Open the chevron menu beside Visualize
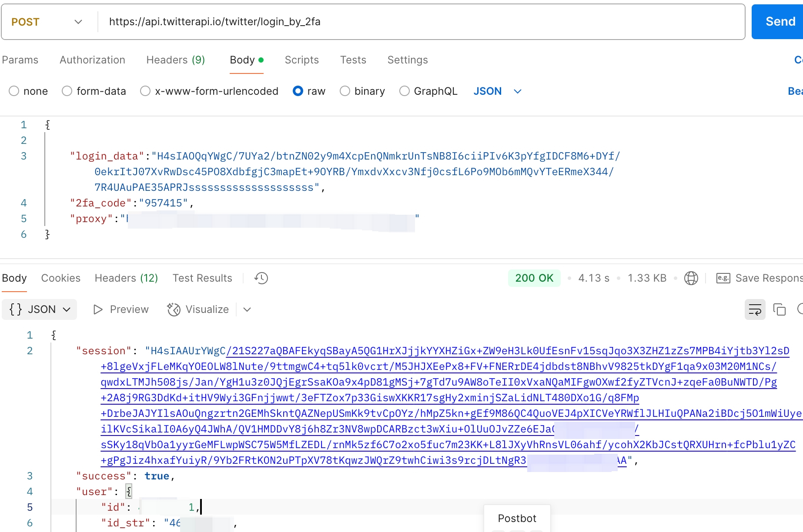The height and width of the screenshot is (532, 803). [247, 309]
